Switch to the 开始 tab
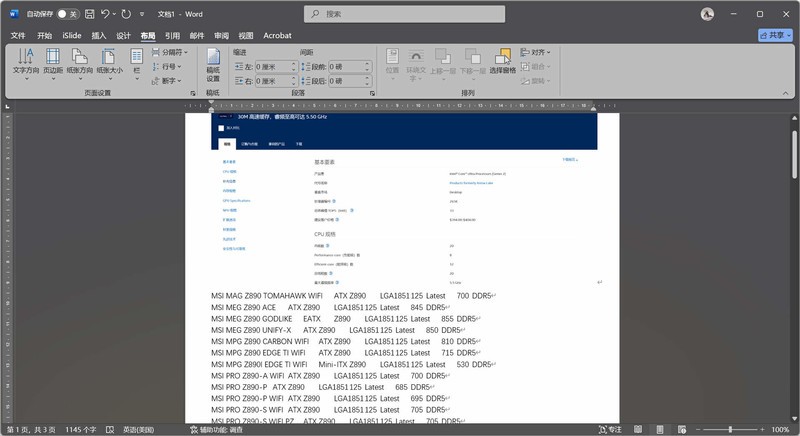 click(x=44, y=36)
